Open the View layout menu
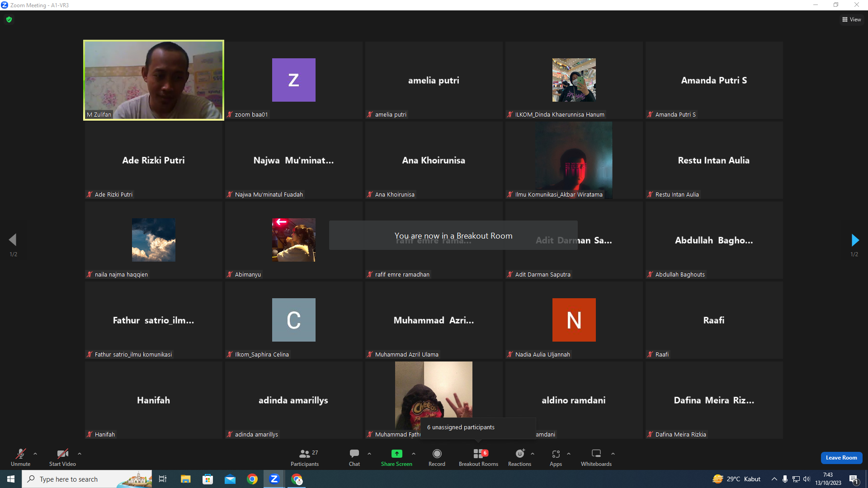 click(852, 19)
